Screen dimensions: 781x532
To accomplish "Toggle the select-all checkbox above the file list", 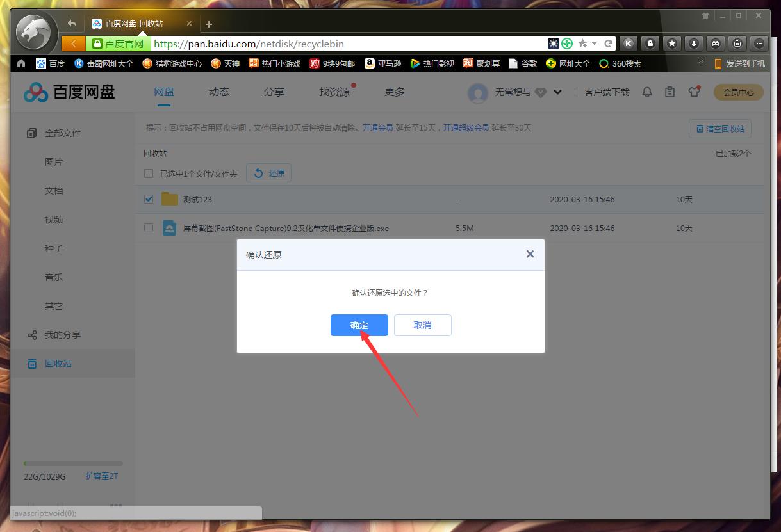I will (148, 173).
